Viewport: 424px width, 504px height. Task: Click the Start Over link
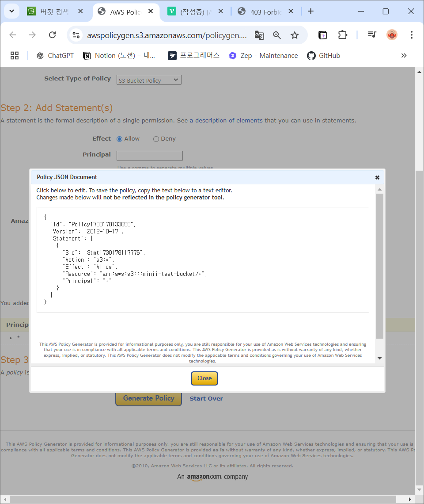[206, 399]
